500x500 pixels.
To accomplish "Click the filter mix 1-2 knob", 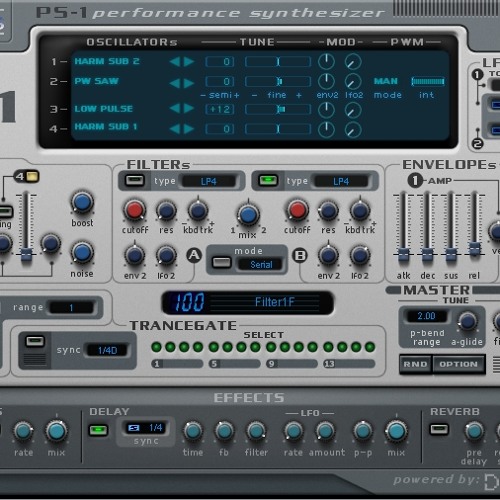I will pos(248,215).
